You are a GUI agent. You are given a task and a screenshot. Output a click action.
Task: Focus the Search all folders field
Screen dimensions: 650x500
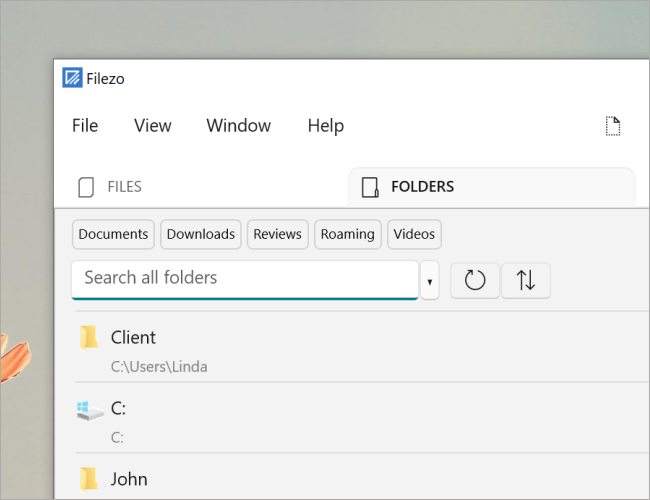[x=245, y=278]
